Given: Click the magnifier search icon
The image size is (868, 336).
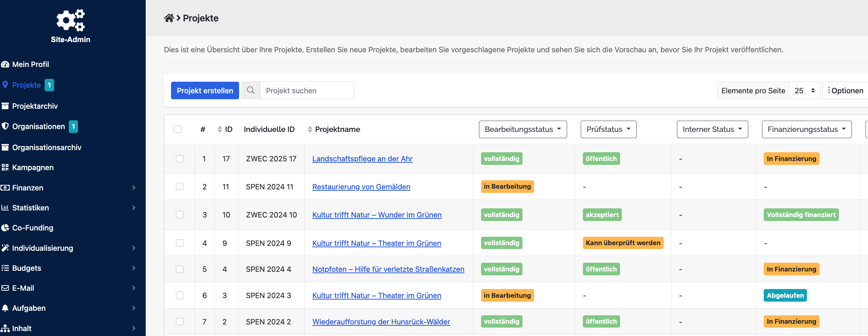Looking at the screenshot, I should tap(251, 90).
